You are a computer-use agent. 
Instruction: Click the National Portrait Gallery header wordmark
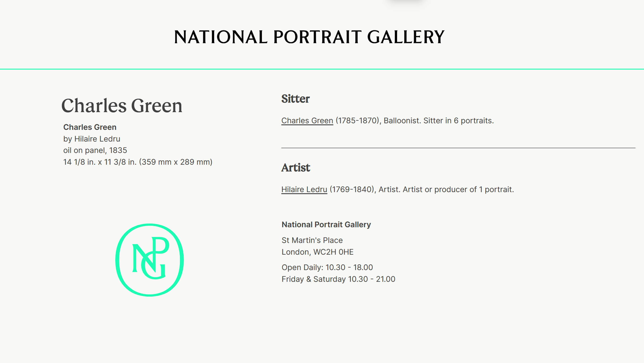click(x=309, y=37)
